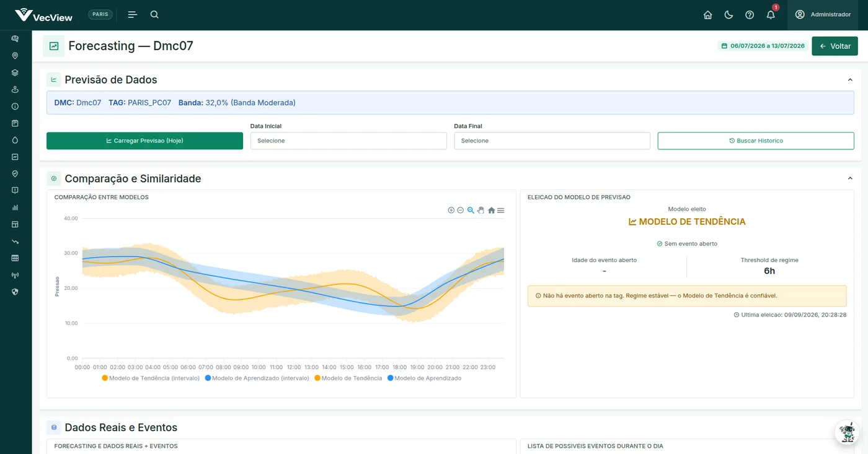868x454 pixels.
Task: Select the forecasting line-chart icon in sidebar
Action: 15,157
